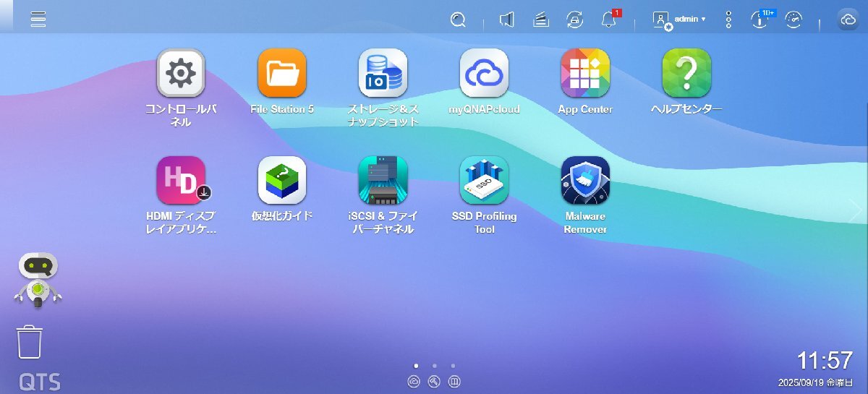Open the コントロールパネル app
The width and height of the screenshot is (868, 394).
pyautogui.click(x=181, y=72)
